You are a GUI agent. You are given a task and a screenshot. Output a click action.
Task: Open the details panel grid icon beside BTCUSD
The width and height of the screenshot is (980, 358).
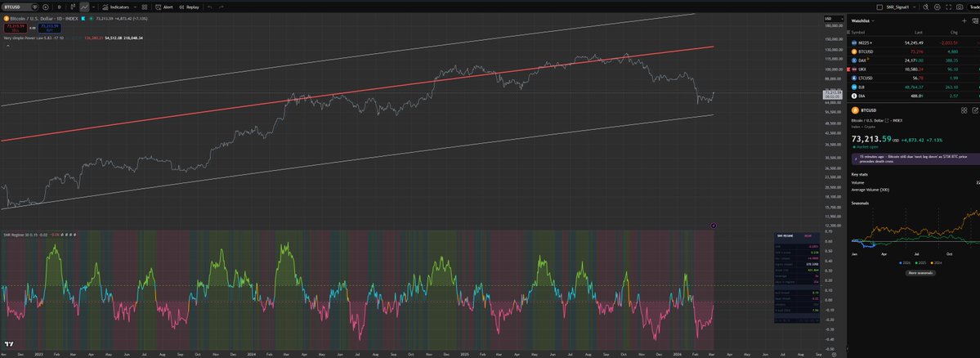pyautogui.click(x=964, y=110)
